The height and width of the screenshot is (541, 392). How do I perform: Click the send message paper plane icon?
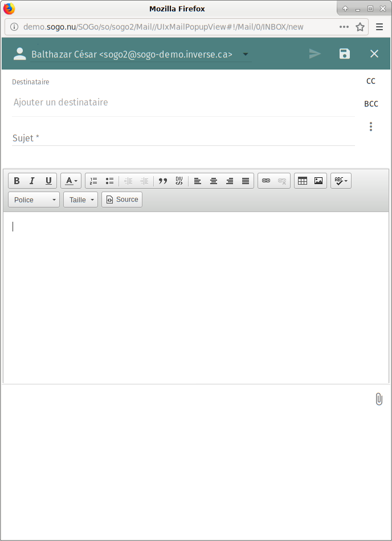[x=315, y=54]
